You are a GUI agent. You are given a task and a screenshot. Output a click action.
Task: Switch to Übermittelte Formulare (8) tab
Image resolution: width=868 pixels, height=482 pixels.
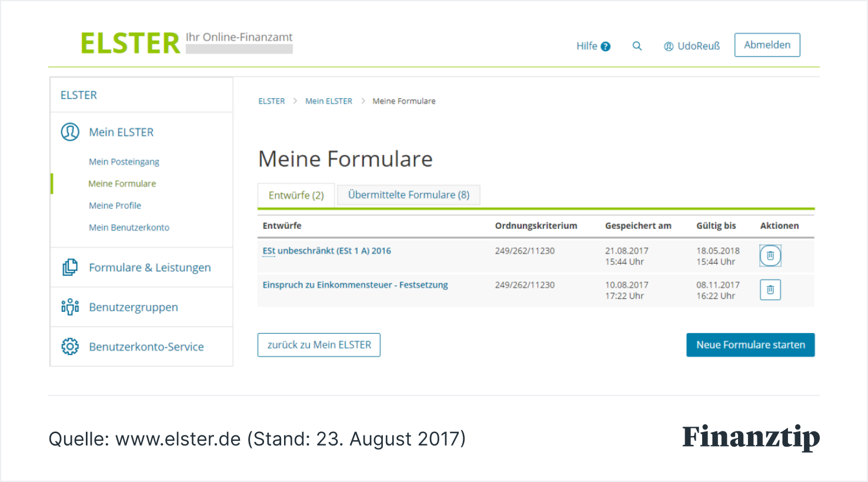coord(409,195)
